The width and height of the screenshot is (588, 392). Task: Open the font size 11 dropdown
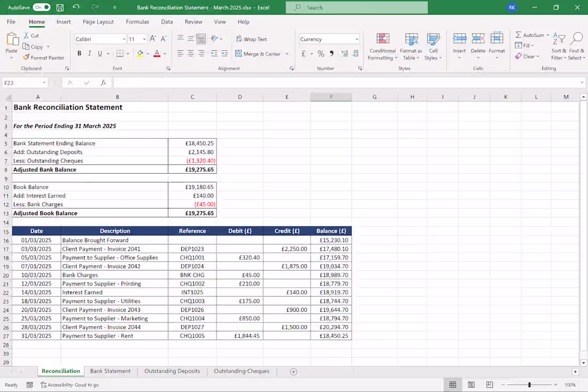click(x=144, y=39)
